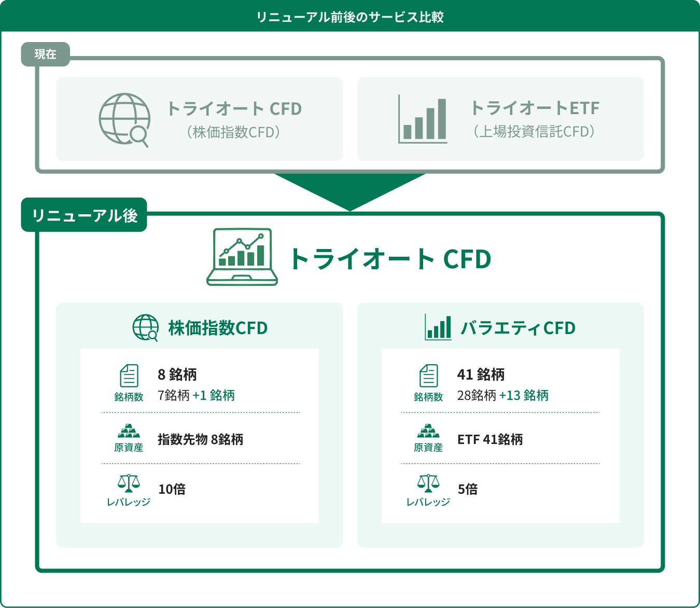Click the 28銘柄 +13 銘柄 text

tap(503, 395)
